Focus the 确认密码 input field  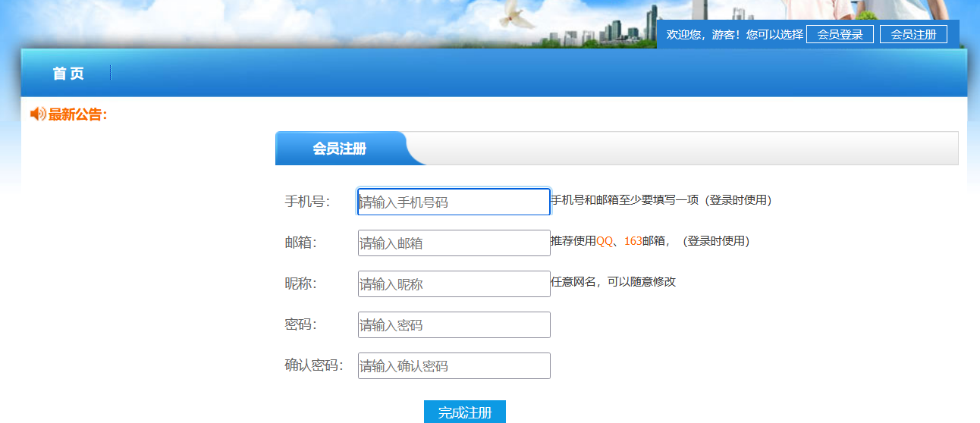coord(454,366)
